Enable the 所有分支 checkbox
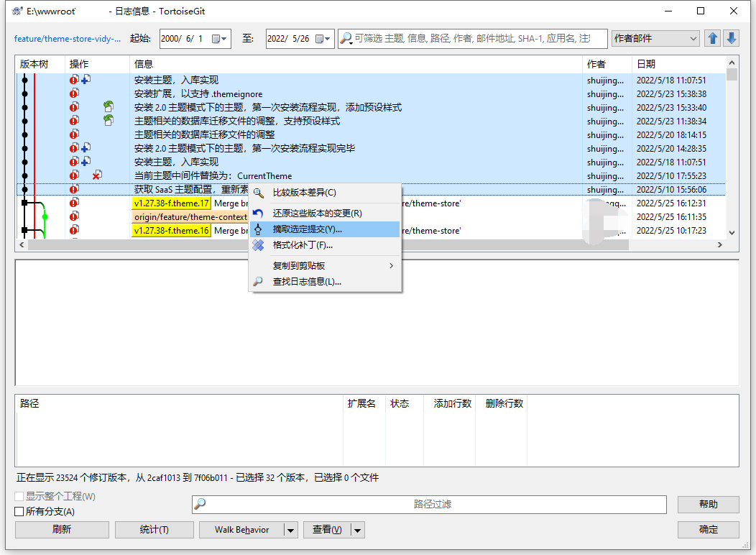 19,512
